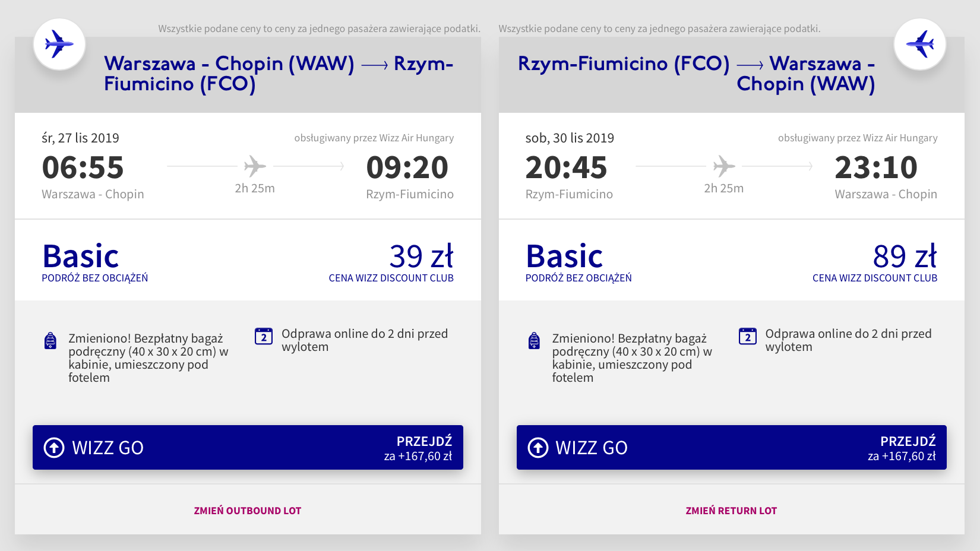This screenshot has width=980, height=551.
Task: Click calendar check-in icon in return card
Action: tap(748, 336)
